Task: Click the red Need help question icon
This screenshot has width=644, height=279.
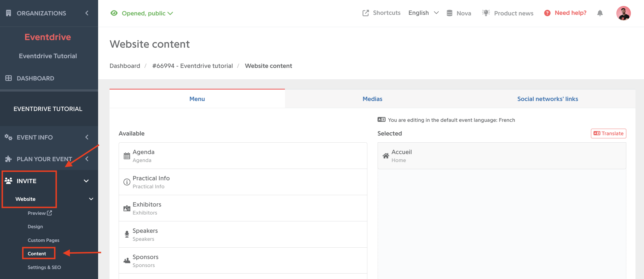Action: pos(547,13)
